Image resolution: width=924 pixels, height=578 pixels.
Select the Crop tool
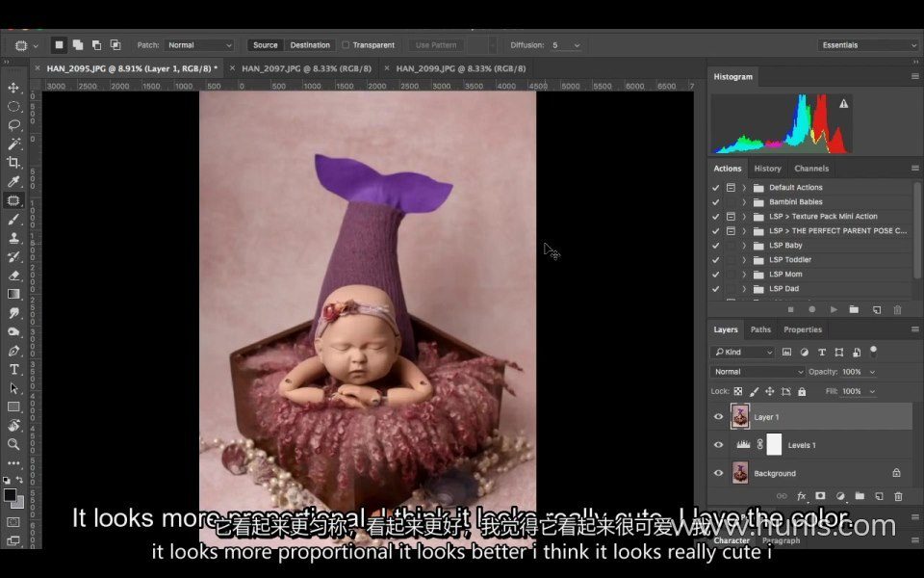pyautogui.click(x=13, y=163)
